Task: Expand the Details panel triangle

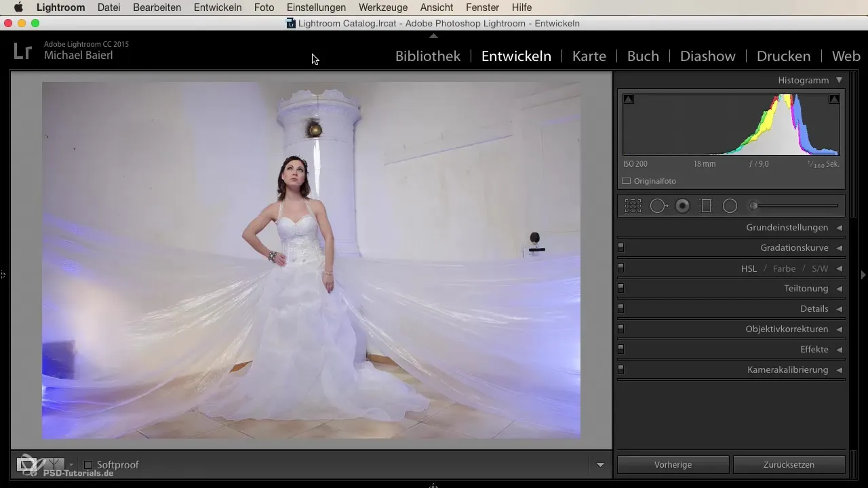Action: point(839,309)
